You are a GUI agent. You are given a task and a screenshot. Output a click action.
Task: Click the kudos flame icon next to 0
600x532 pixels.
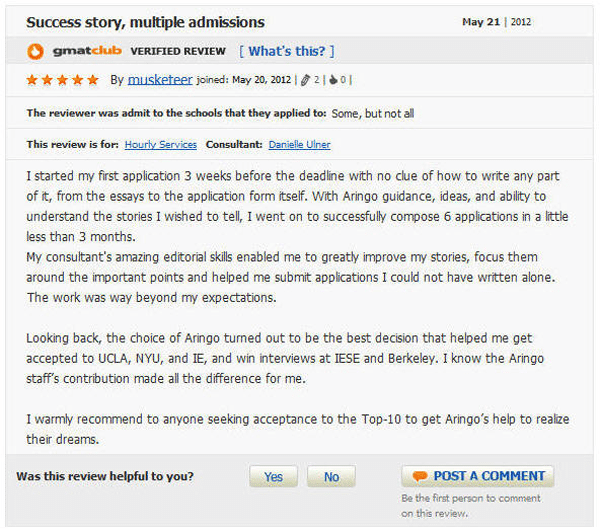click(334, 80)
